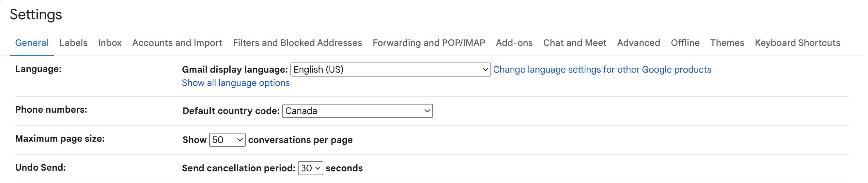Click the Send cancellation period: text
Screen dimensions: 868x183
(x=239, y=168)
